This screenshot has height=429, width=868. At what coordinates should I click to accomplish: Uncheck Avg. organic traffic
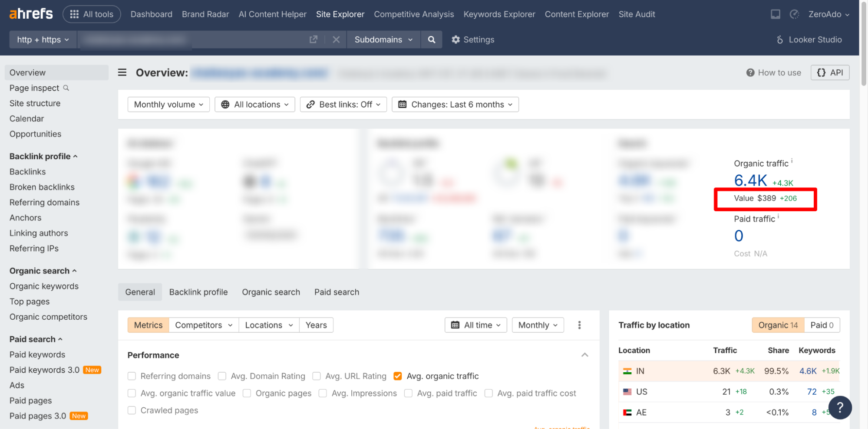click(x=397, y=376)
